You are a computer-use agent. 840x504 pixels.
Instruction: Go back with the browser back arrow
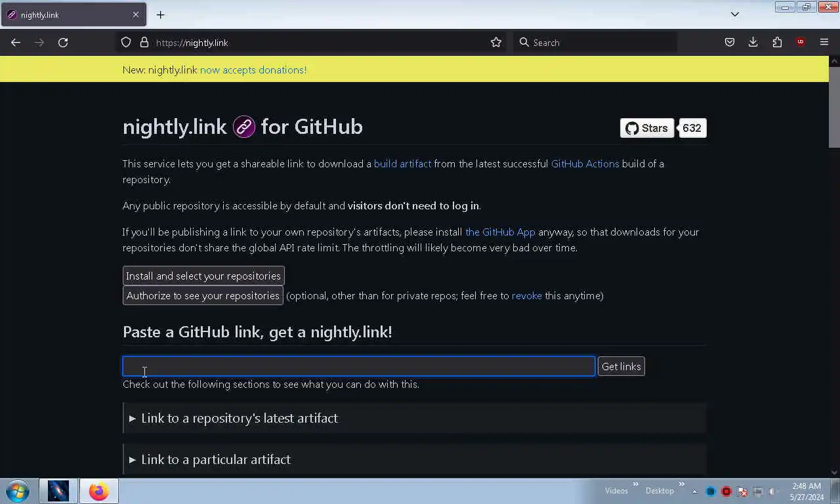16,43
